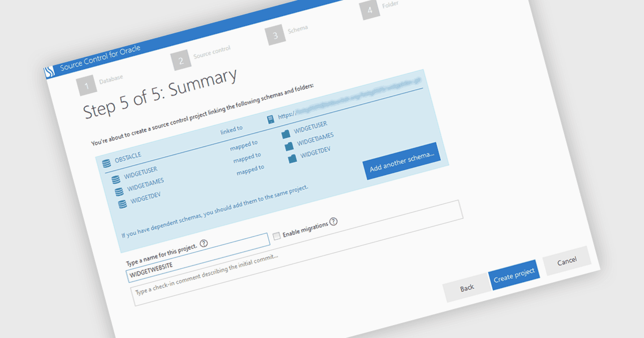Select WIDGETUSER folder name on right
The height and width of the screenshot is (338, 644).
tap(311, 127)
